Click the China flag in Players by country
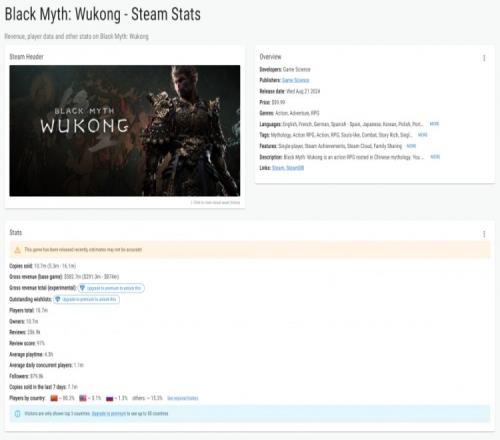Screen dimensions: 500x440 (54, 398)
